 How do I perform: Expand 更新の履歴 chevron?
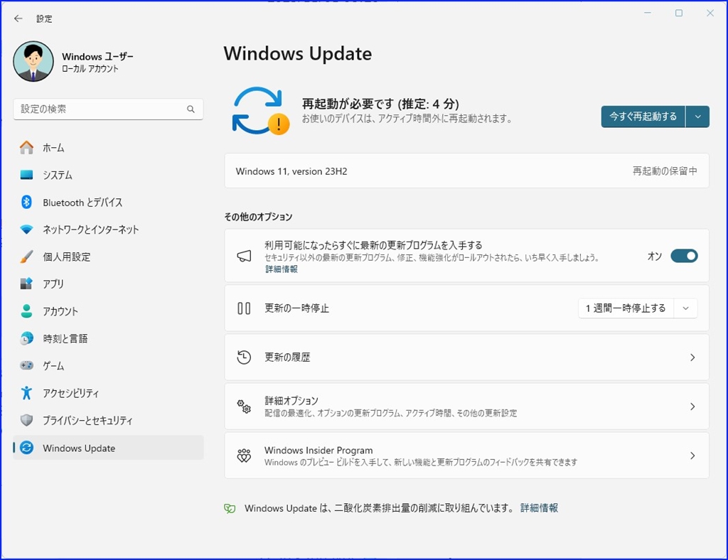[692, 357]
